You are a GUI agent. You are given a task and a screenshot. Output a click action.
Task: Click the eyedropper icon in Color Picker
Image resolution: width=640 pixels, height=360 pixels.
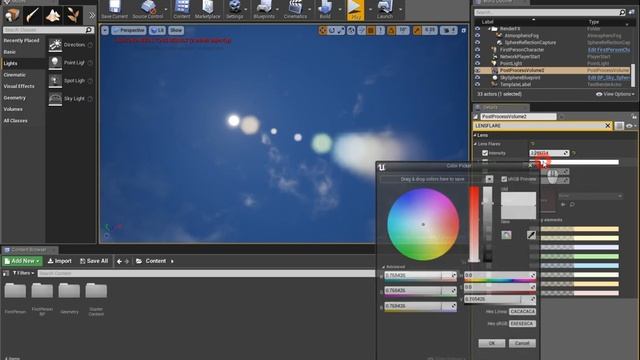(x=531, y=235)
